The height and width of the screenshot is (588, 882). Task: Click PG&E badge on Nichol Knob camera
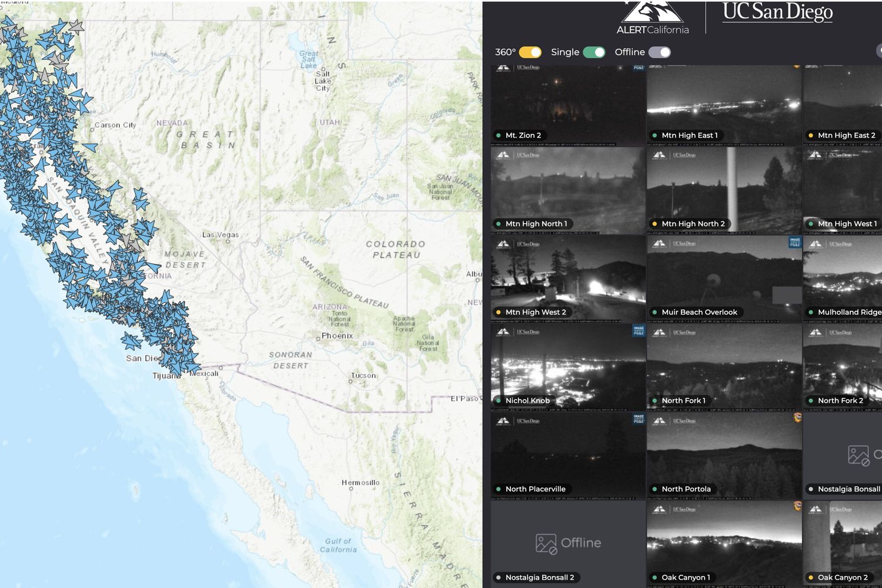coord(639,330)
